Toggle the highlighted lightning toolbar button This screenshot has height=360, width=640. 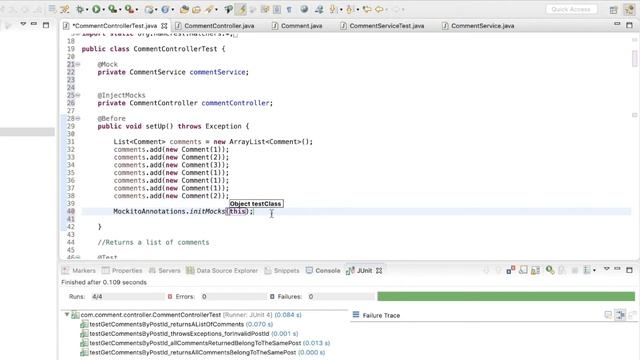click(241, 9)
